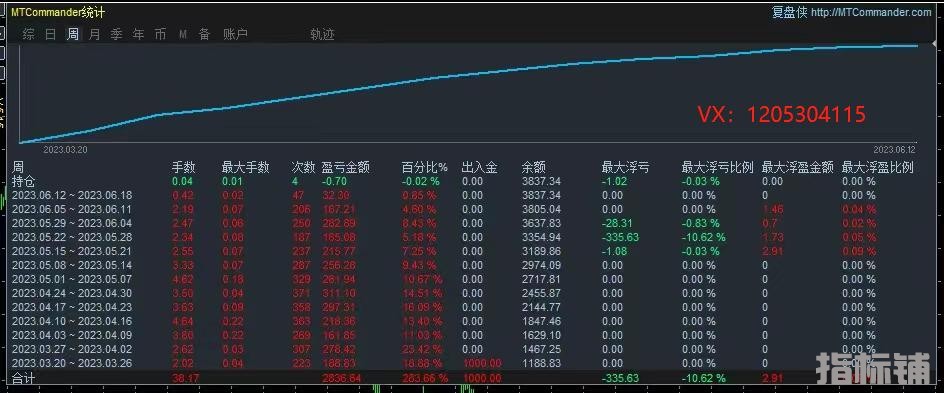Image resolution: width=944 pixels, height=393 pixels.
Task: Select the 年 yearly tab
Action: [x=138, y=34]
